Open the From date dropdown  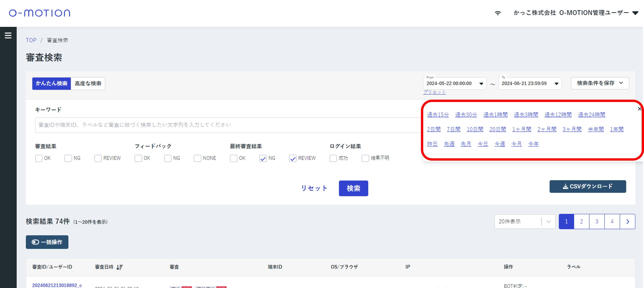481,84
